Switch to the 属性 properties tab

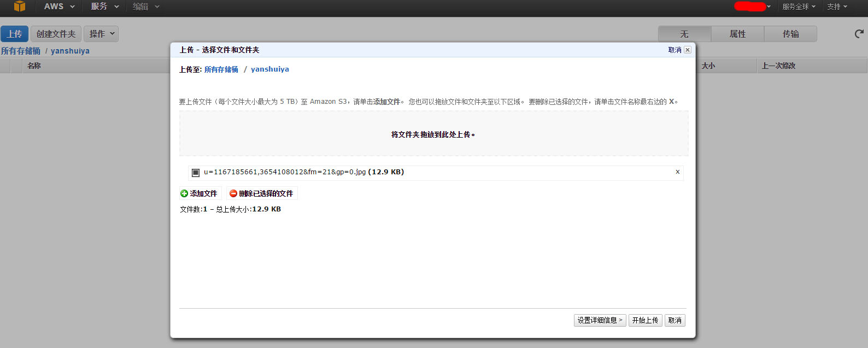pos(737,34)
